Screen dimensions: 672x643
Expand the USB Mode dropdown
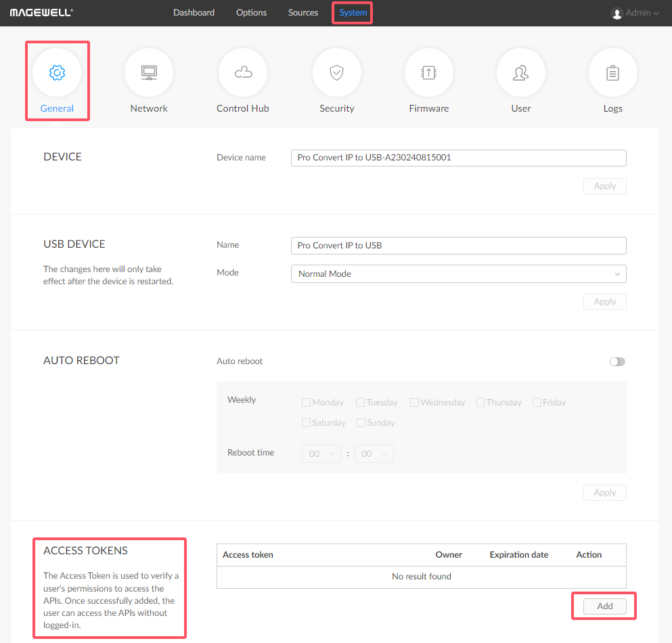pos(458,274)
